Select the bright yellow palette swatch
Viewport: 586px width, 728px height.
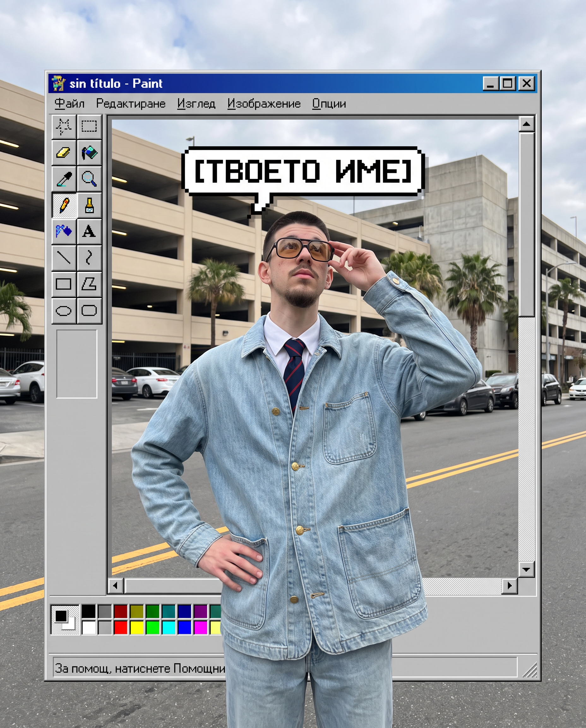pos(137,628)
